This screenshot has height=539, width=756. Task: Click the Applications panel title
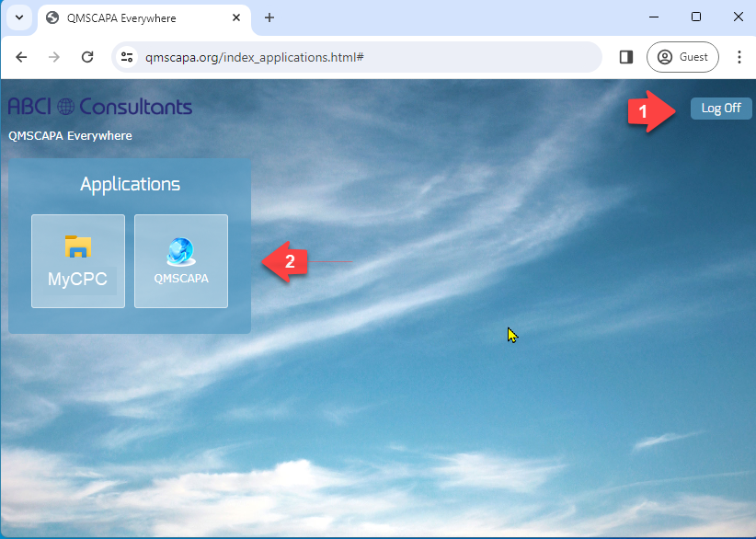click(x=130, y=184)
